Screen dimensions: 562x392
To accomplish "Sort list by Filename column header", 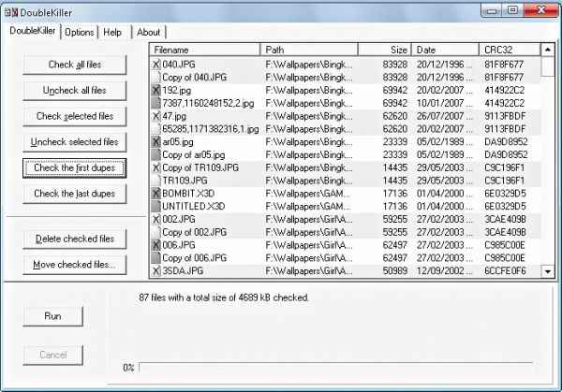I will (x=205, y=50).
